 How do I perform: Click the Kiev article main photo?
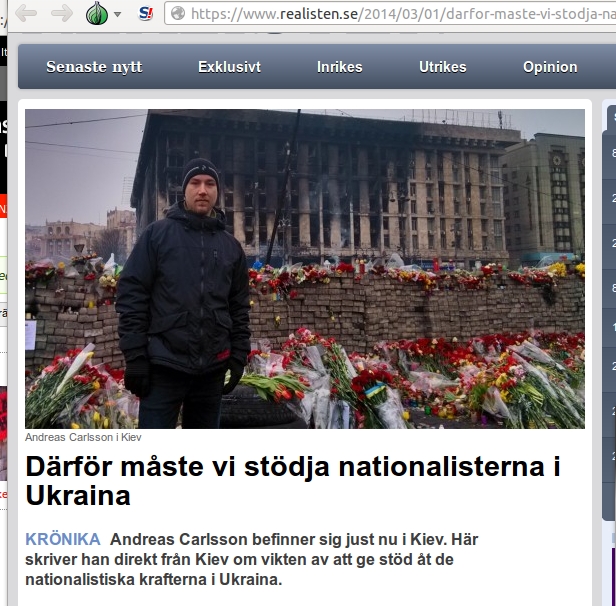[305, 268]
